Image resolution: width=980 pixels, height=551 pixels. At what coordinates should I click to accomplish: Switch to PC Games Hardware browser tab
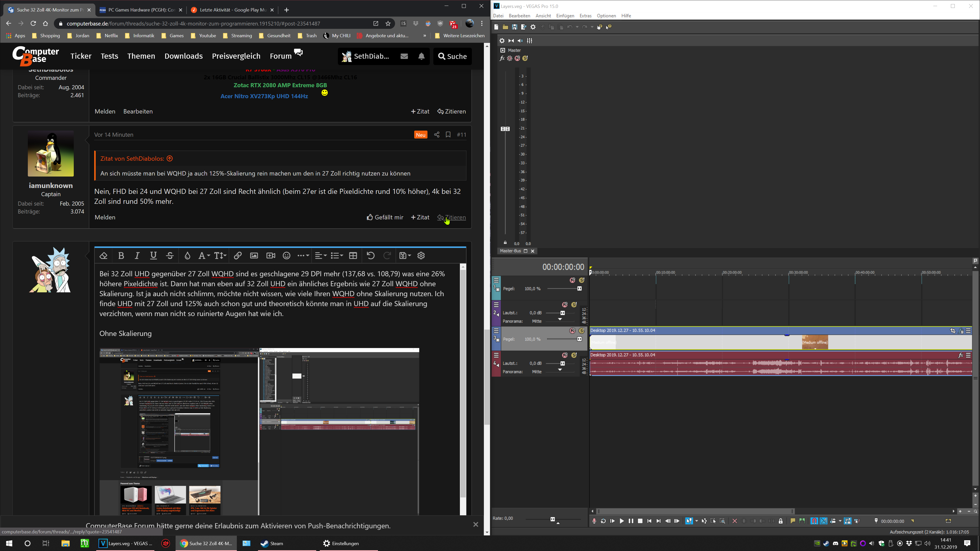[x=141, y=10]
